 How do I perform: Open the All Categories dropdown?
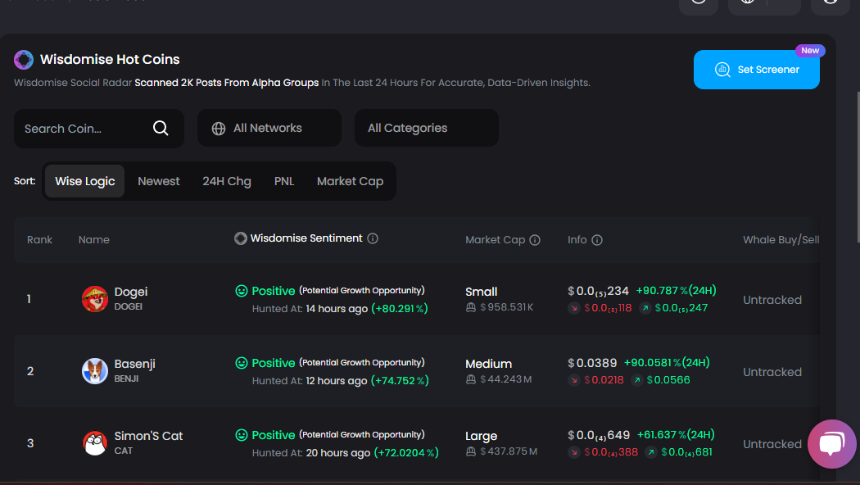click(x=427, y=128)
